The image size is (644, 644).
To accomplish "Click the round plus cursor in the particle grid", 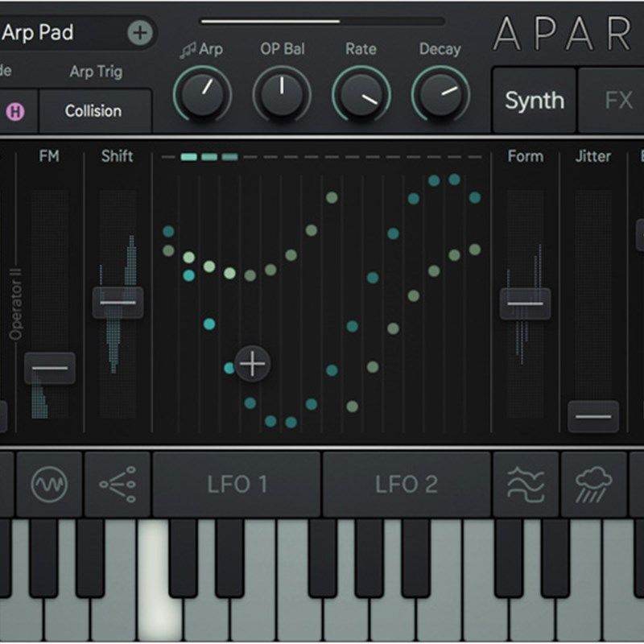I will coord(252,364).
